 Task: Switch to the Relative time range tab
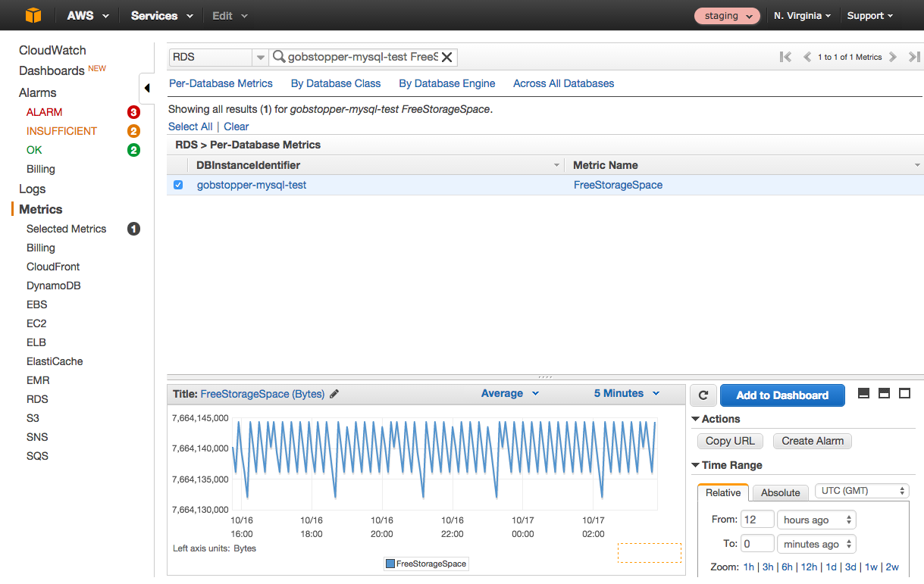point(722,492)
